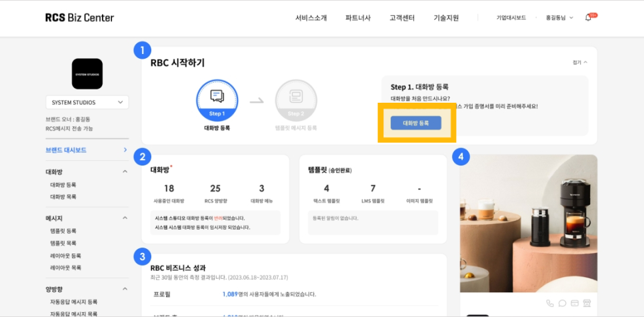Open 대화방 목록 in the sidebar
Image resolution: width=644 pixels, height=317 pixels.
point(63,196)
